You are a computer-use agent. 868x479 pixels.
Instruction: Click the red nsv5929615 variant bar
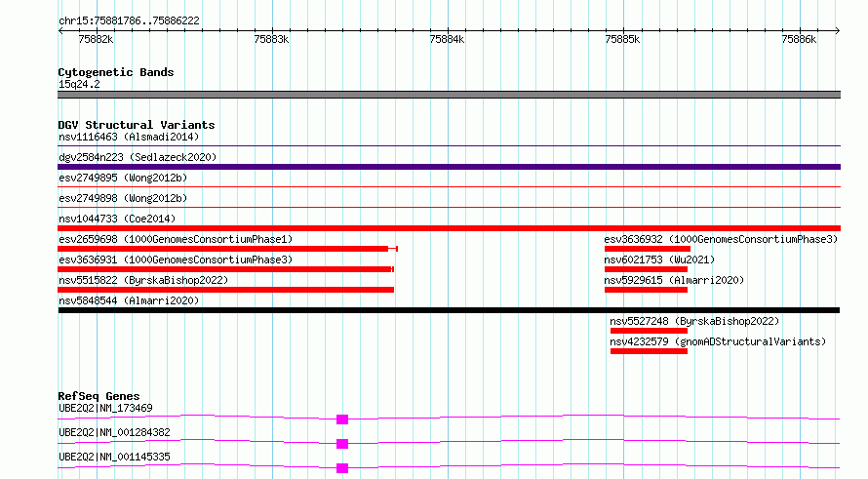(x=646, y=290)
